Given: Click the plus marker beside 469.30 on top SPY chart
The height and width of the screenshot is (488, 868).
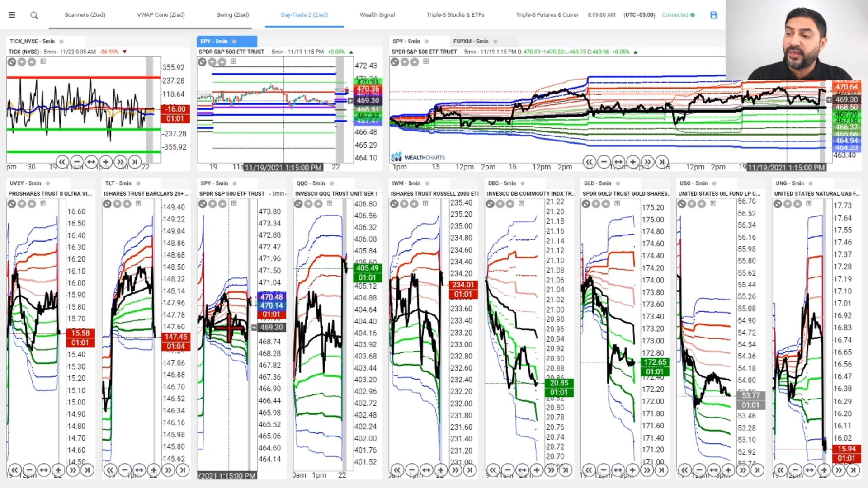Looking at the screenshot, I should click(350, 101).
